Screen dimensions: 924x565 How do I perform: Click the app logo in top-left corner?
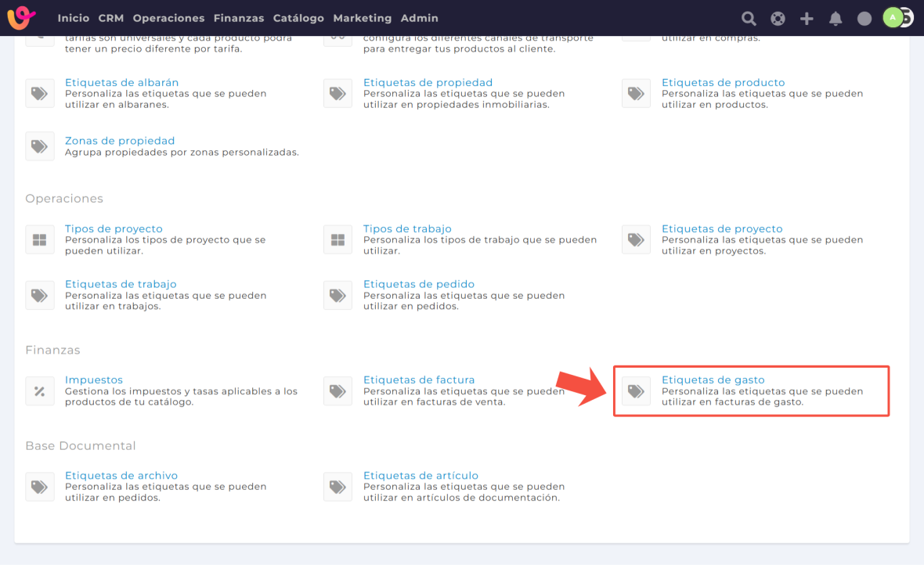click(21, 17)
